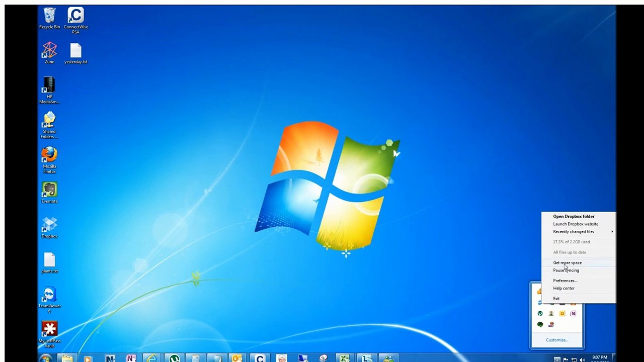Open the volume speaker tray icon

coord(582,359)
